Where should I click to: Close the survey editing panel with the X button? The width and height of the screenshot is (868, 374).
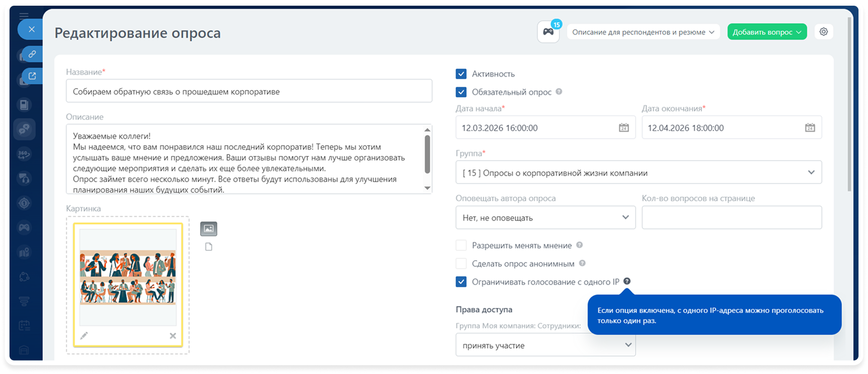click(x=31, y=29)
